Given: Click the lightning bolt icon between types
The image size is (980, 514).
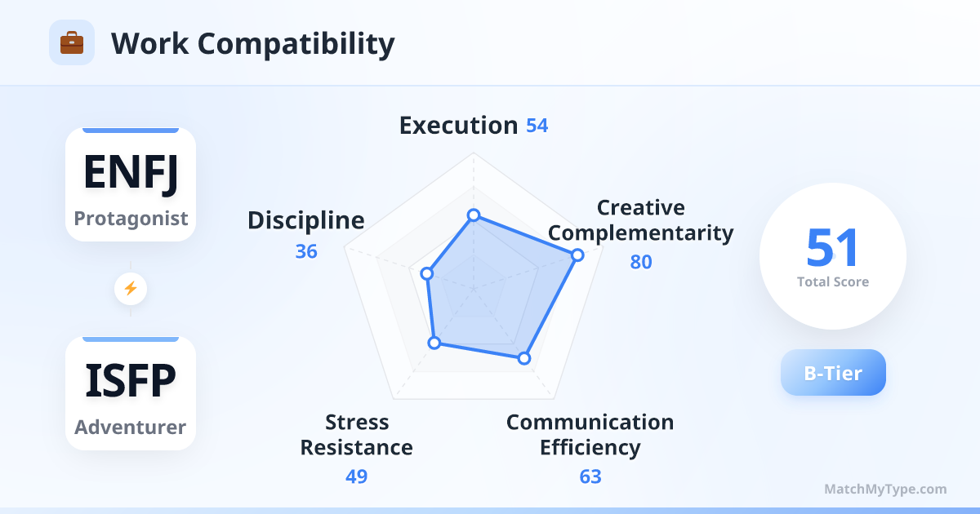Looking at the screenshot, I should tap(131, 288).
